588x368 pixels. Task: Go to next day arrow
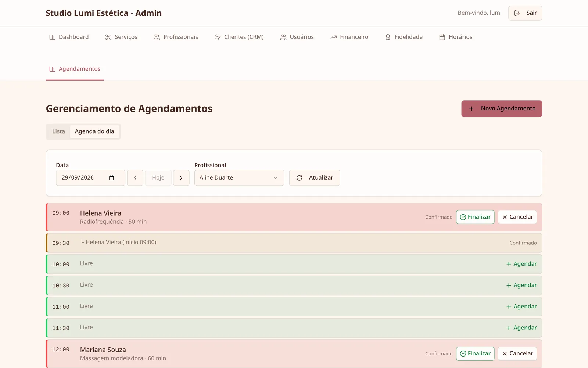coord(181,178)
